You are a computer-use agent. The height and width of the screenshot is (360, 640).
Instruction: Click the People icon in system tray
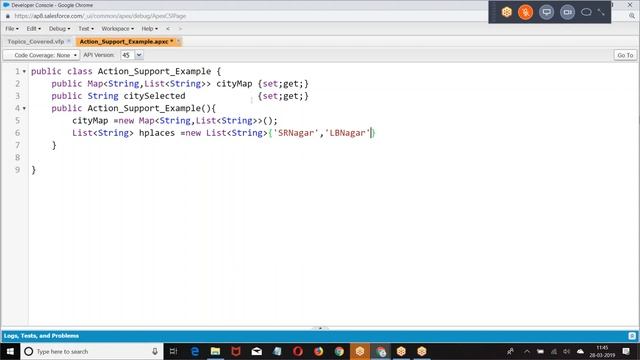[510, 351]
